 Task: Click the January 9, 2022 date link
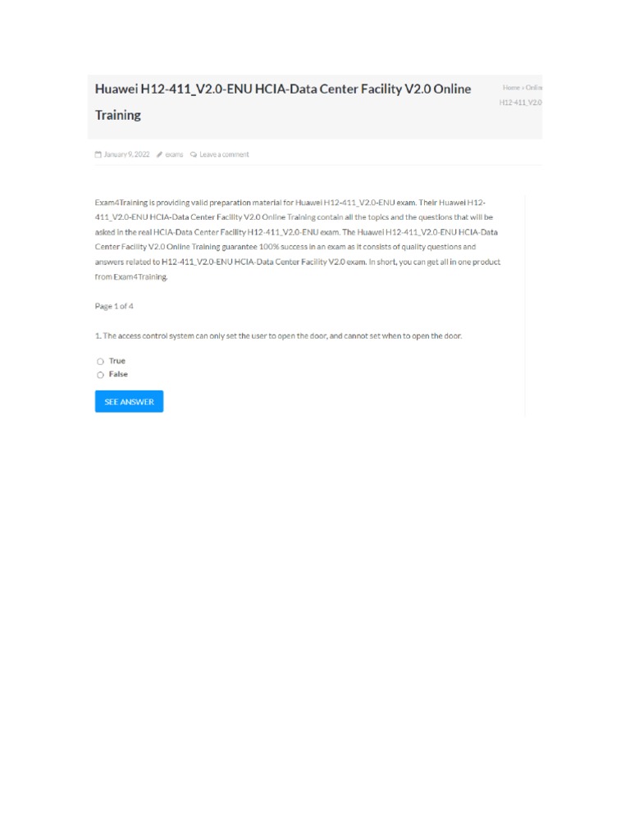(x=126, y=154)
